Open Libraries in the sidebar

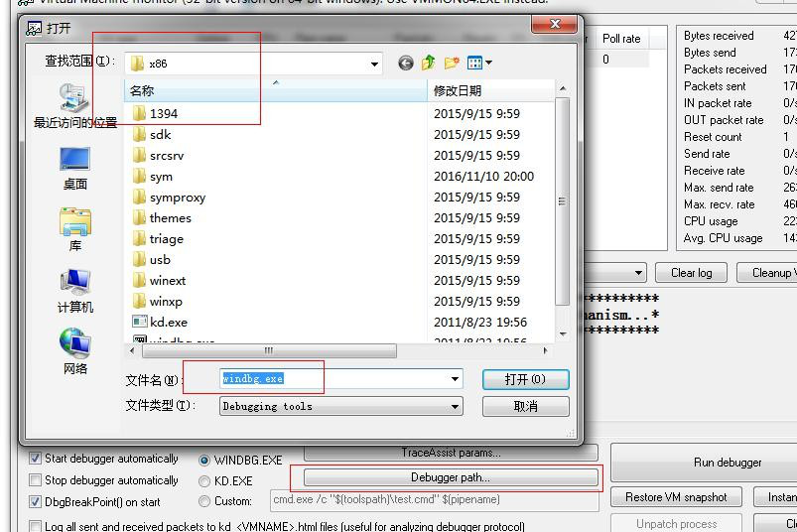(x=74, y=229)
